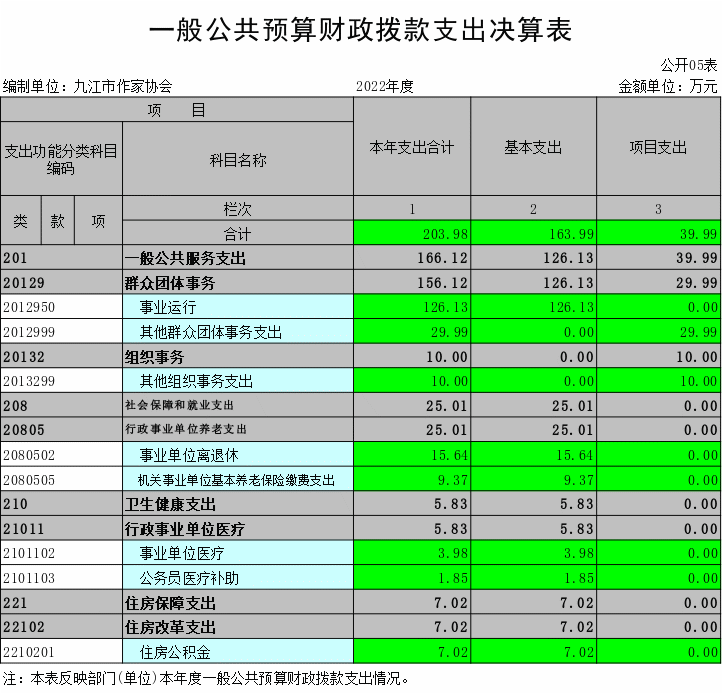Click the 项目支出 column header
The image size is (722, 693).
(x=658, y=147)
